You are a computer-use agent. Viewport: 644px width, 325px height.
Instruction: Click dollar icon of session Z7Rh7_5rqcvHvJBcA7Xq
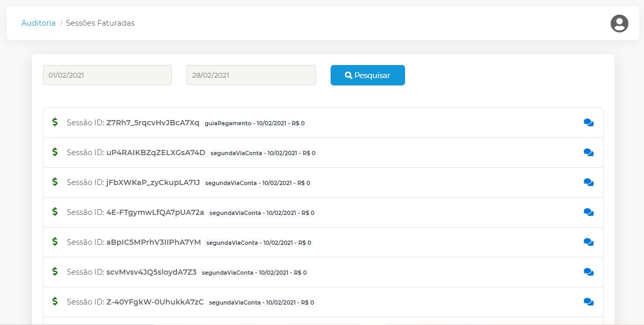coord(55,122)
